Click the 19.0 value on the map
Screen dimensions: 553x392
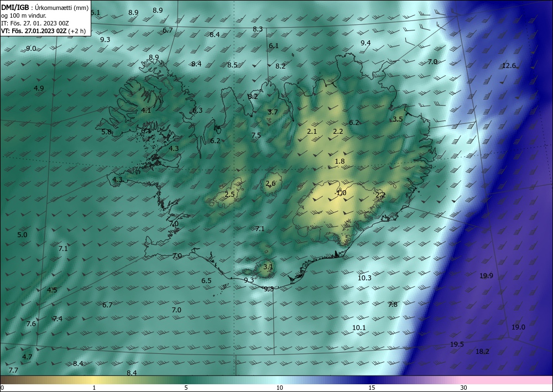pos(519,327)
